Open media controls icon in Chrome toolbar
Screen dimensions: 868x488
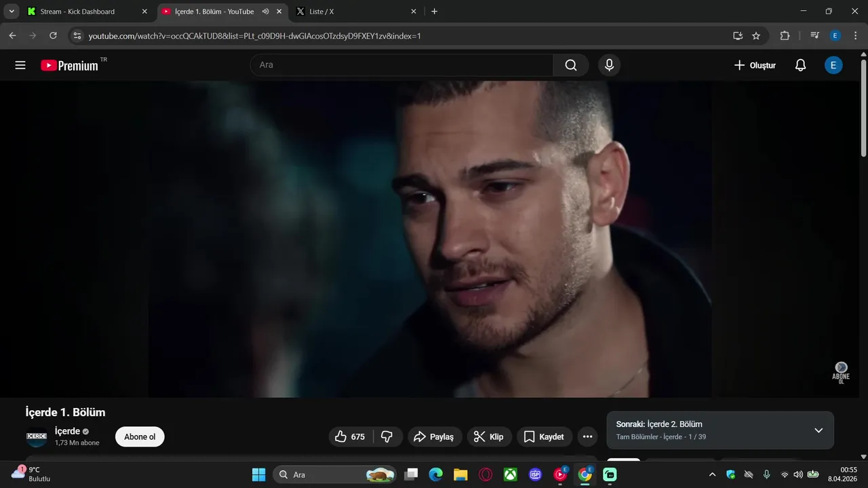[814, 36]
